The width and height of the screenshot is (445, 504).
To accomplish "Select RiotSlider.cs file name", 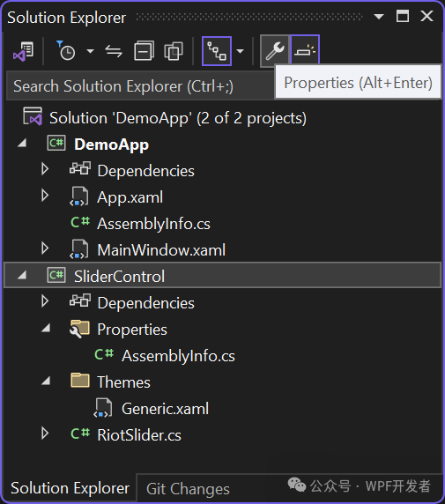I will tap(139, 435).
